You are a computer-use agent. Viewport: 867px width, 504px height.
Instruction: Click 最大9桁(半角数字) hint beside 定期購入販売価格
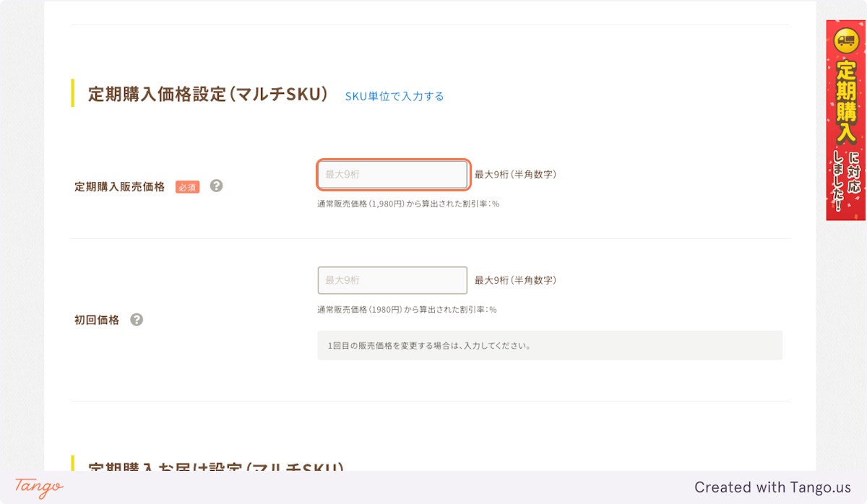tap(515, 175)
